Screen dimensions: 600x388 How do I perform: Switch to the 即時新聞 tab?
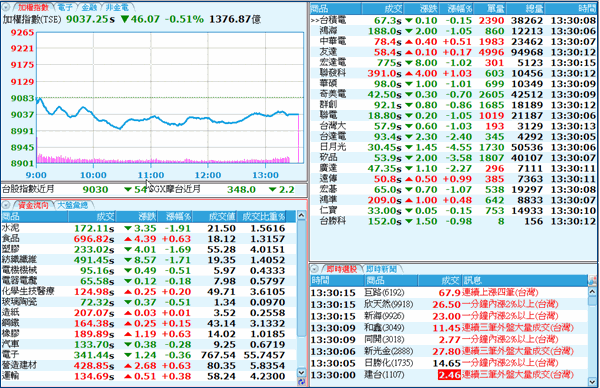tap(381, 269)
